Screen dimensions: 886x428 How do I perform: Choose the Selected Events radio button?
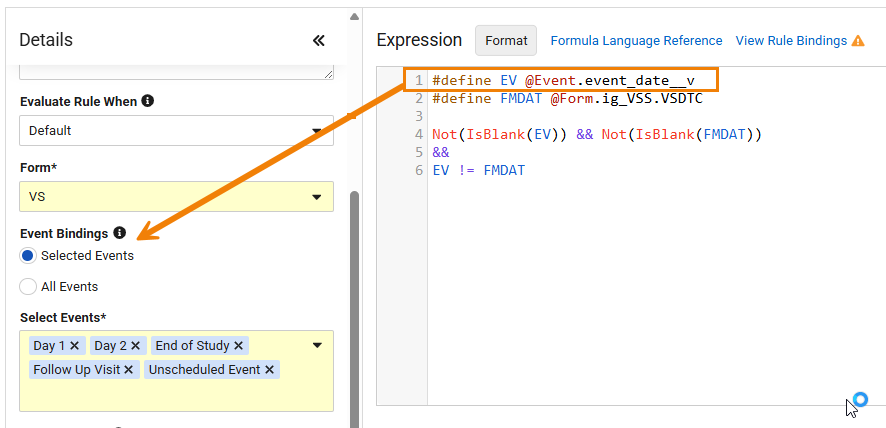[x=28, y=256]
